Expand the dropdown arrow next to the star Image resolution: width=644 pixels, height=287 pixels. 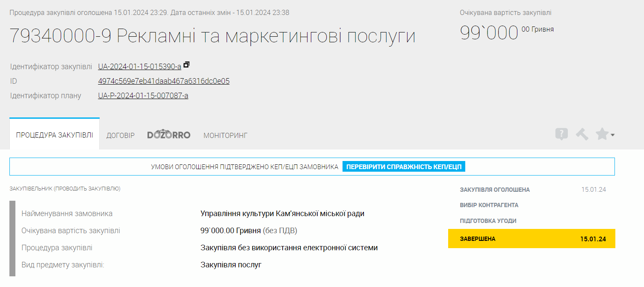click(x=613, y=135)
